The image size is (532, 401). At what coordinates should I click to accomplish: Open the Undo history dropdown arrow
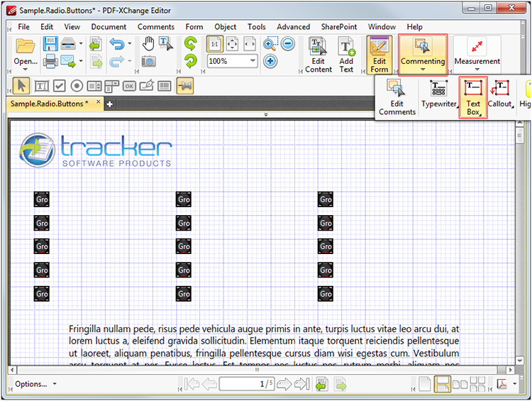[x=130, y=43]
